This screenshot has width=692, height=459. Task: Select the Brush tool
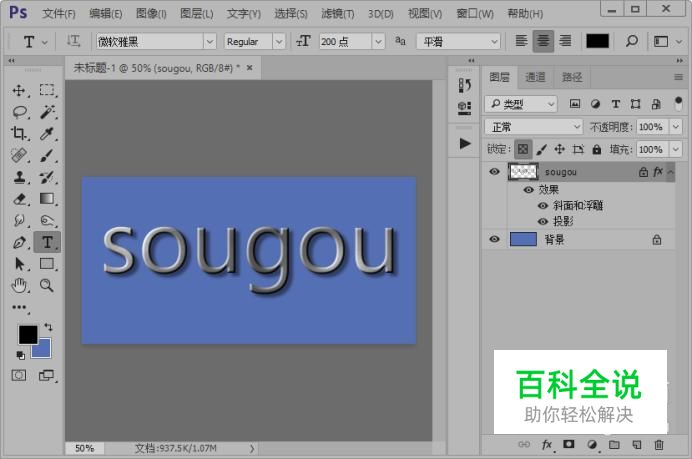(x=47, y=155)
